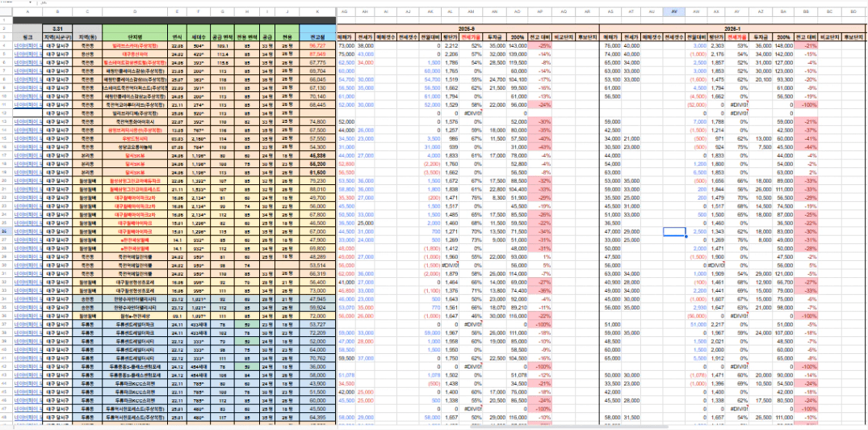Click the highlighted AV column header

(x=674, y=12)
